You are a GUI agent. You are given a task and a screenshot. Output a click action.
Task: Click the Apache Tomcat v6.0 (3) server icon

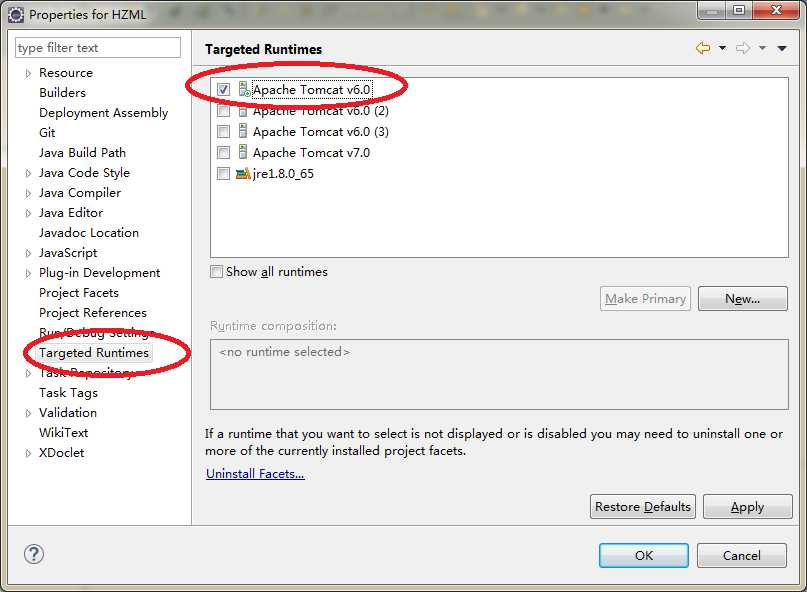click(243, 131)
